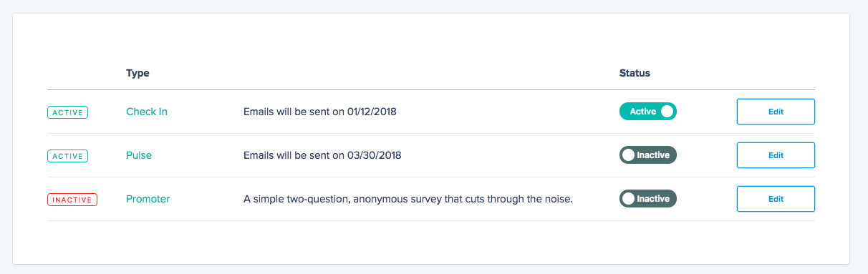Screen dimensions: 868x274
Task: Select the Promoter link
Action: (x=148, y=199)
